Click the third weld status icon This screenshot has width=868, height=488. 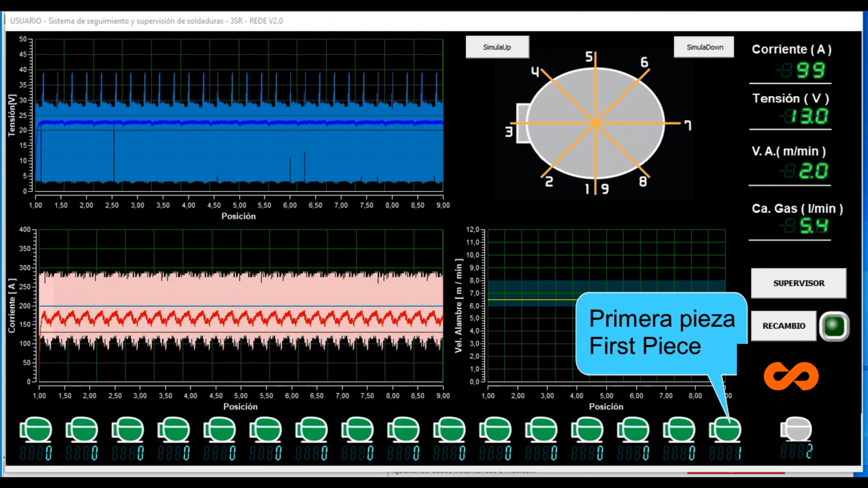128,430
